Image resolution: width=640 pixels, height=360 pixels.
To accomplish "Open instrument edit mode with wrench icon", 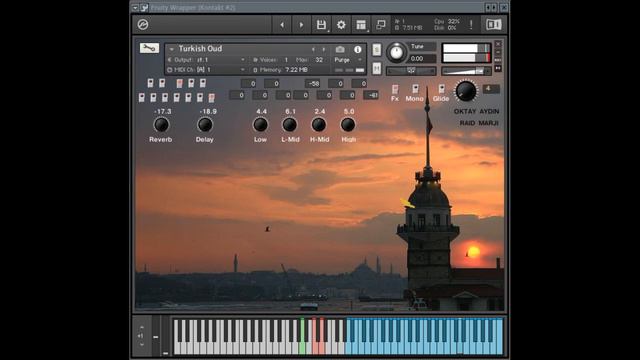I will click(149, 48).
